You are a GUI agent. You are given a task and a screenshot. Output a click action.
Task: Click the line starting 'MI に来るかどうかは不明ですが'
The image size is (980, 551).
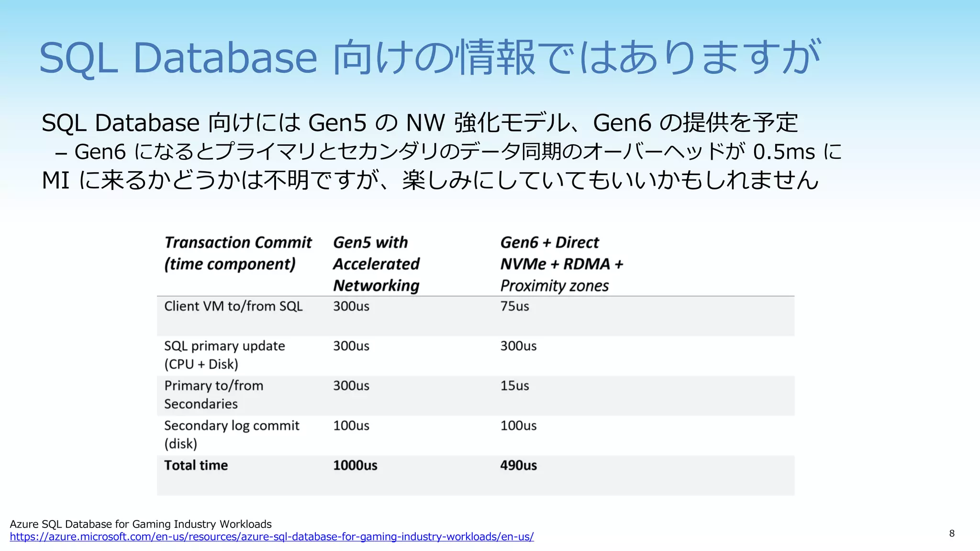(x=430, y=180)
